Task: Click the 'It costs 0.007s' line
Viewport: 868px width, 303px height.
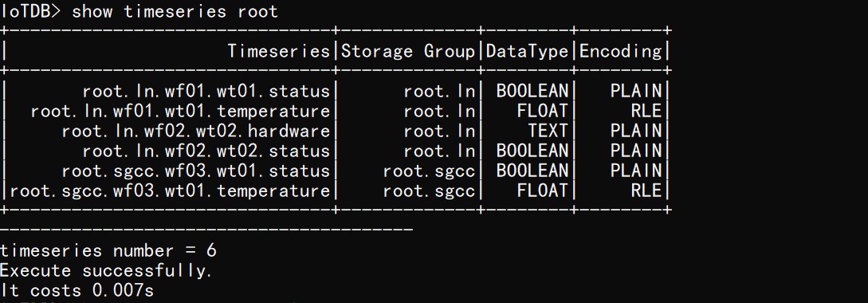Action: coord(77,290)
